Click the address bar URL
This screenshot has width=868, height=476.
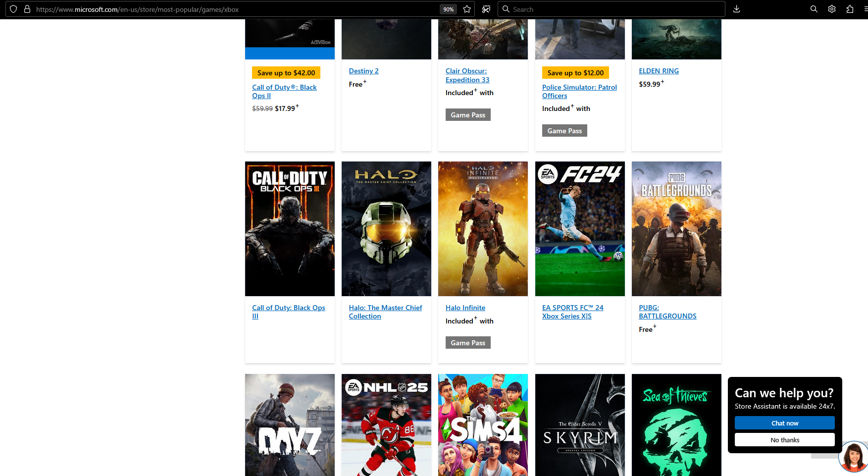137,9
